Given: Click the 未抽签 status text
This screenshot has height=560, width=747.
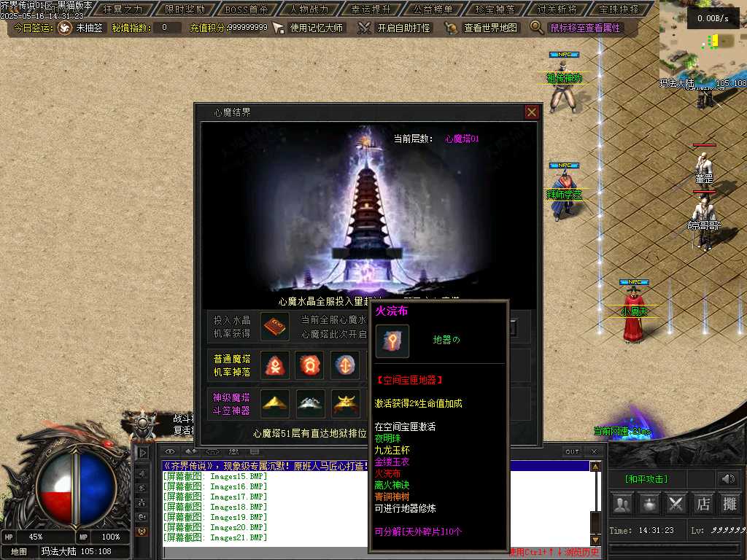Looking at the screenshot, I should (90, 28).
